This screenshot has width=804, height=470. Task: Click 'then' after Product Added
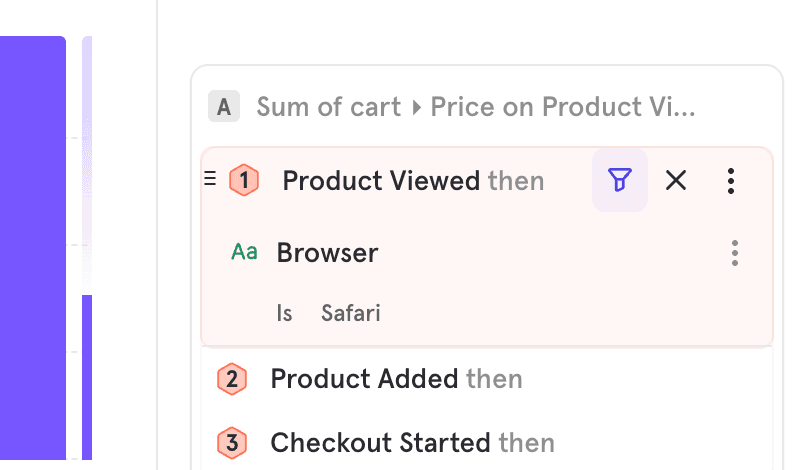[x=494, y=380]
